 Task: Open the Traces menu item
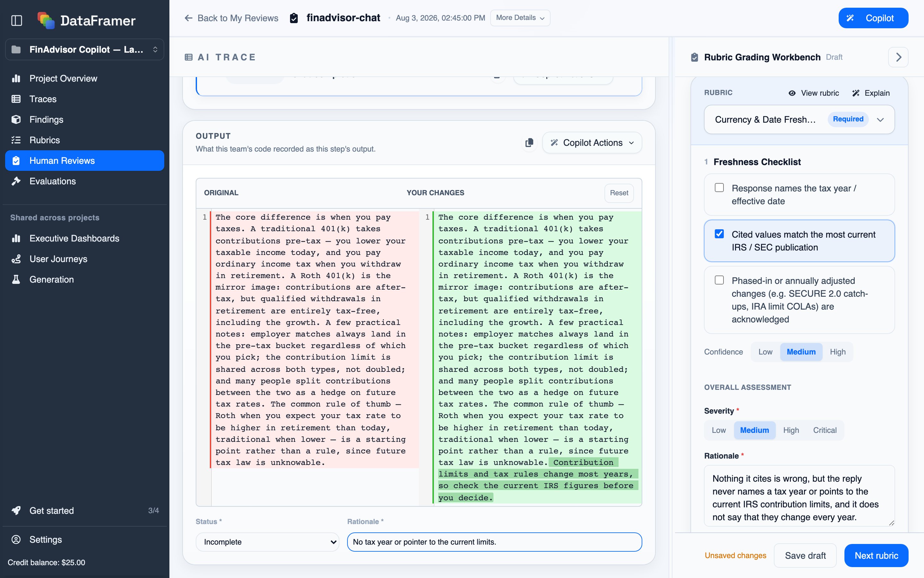point(85,99)
